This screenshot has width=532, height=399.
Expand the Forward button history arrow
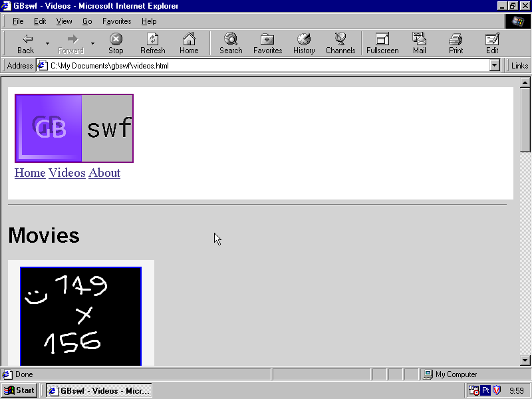pyautogui.click(x=92, y=44)
